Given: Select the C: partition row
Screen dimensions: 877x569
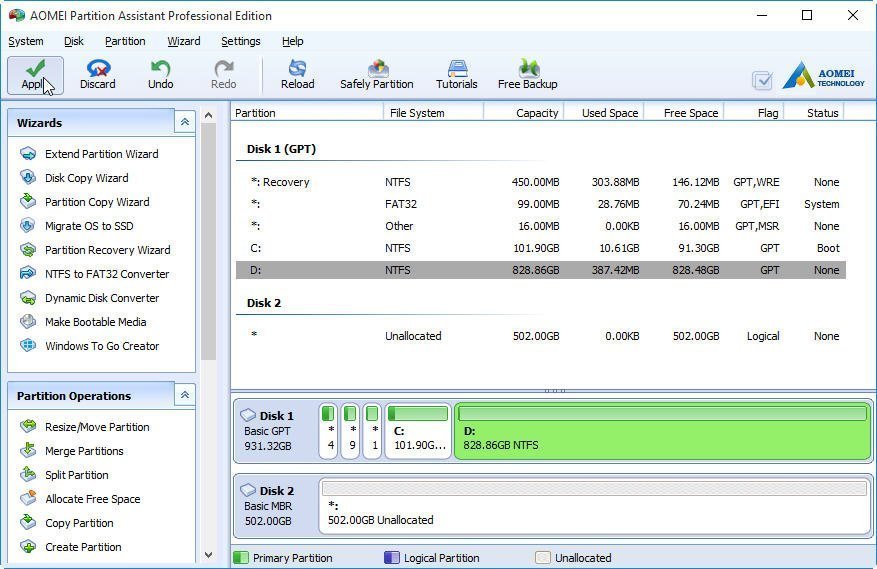Looking at the screenshot, I should pyautogui.click(x=540, y=248).
